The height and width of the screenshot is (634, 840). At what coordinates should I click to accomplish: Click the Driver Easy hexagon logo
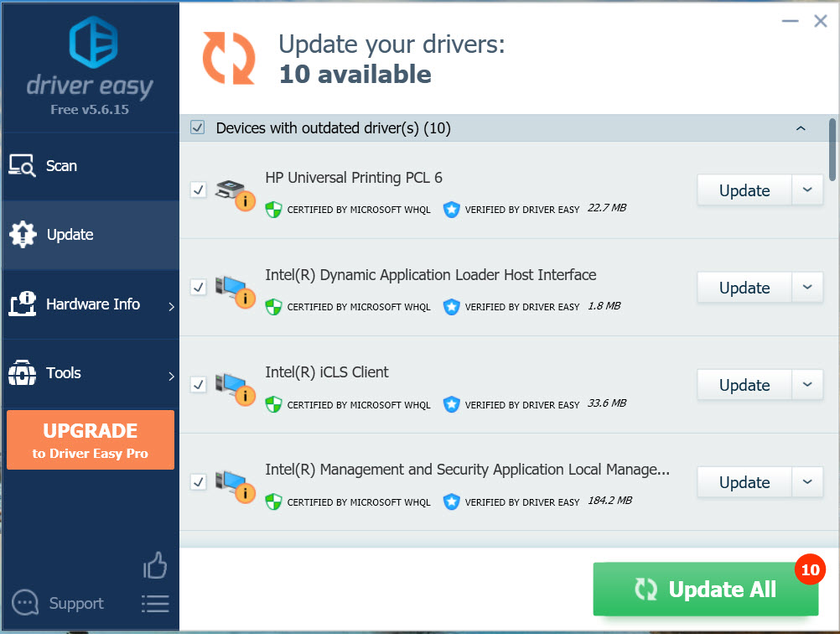[x=93, y=42]
